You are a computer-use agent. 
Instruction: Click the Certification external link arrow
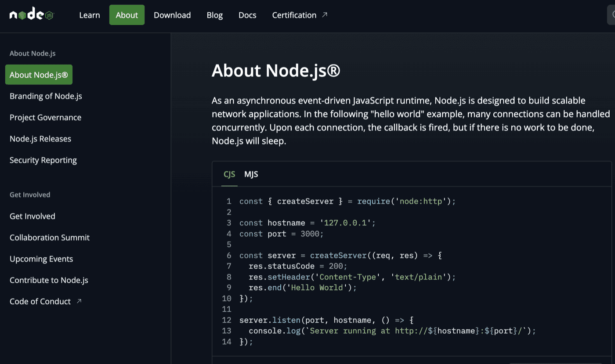click(325, 15)
